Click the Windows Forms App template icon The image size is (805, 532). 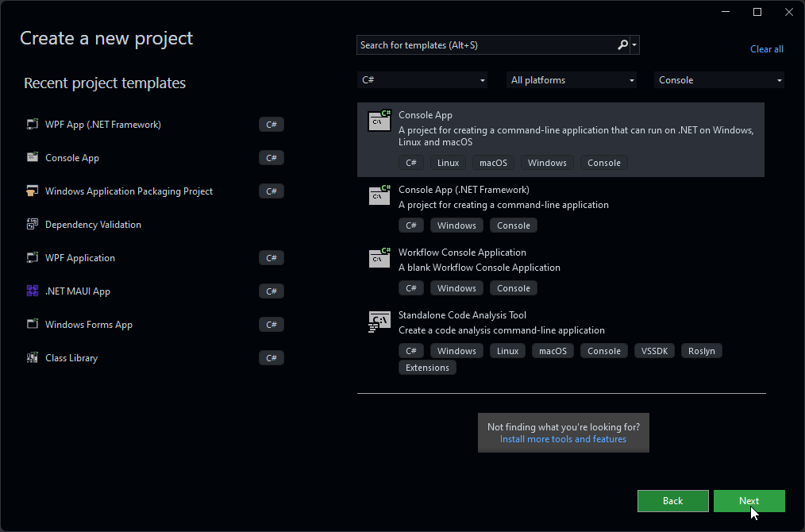point(33,324)
